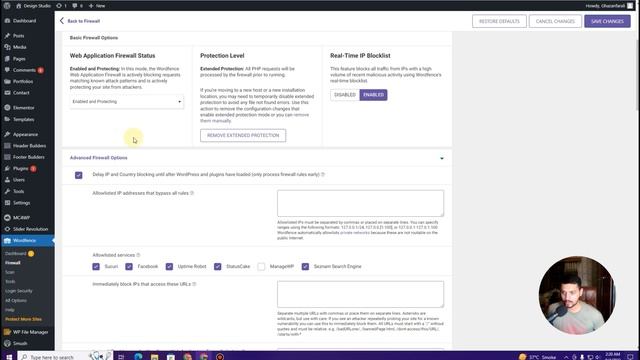Open the Plugins plug icon
Image resolution: width=640 pixels, height=360 pixels.
(7, 168)
